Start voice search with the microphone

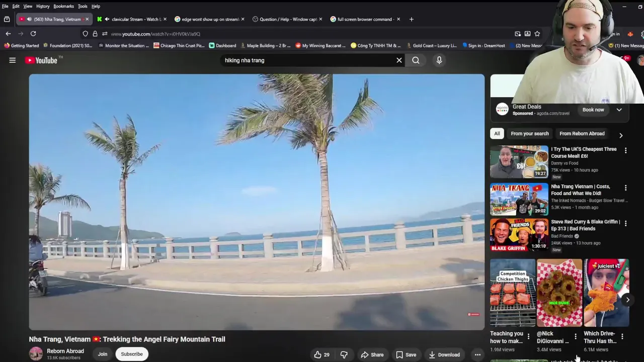439,60
